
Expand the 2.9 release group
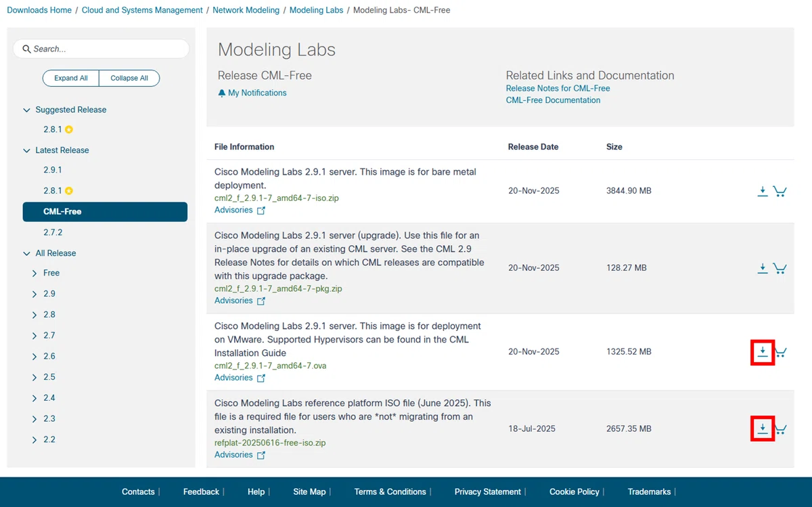tap(35, 294)
